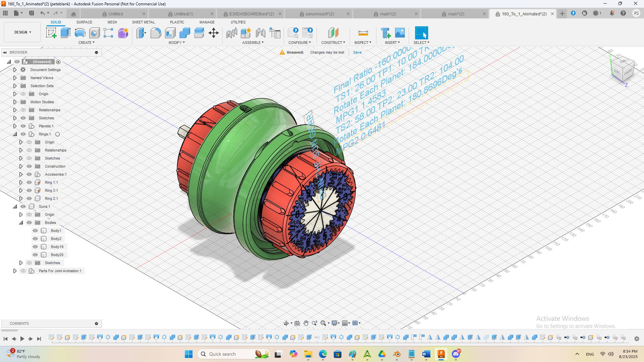Select the As-Built Joint tool
This screenshot has width=644, height=362.
coord(260,33)
